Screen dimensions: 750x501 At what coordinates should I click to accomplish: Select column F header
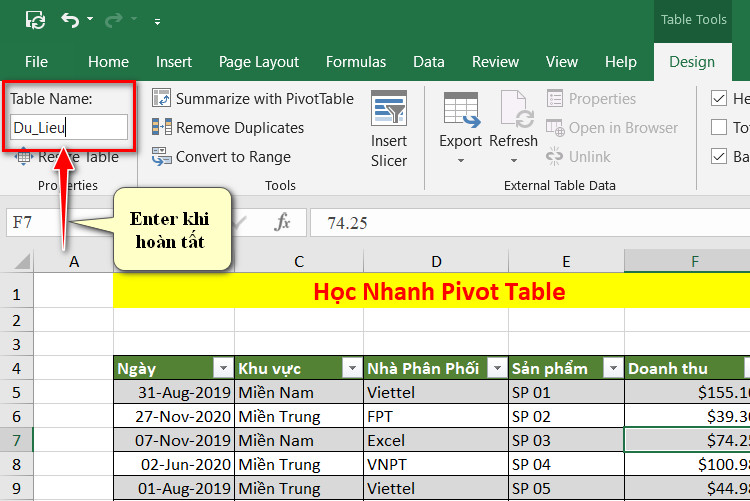(x=687, y=262)
